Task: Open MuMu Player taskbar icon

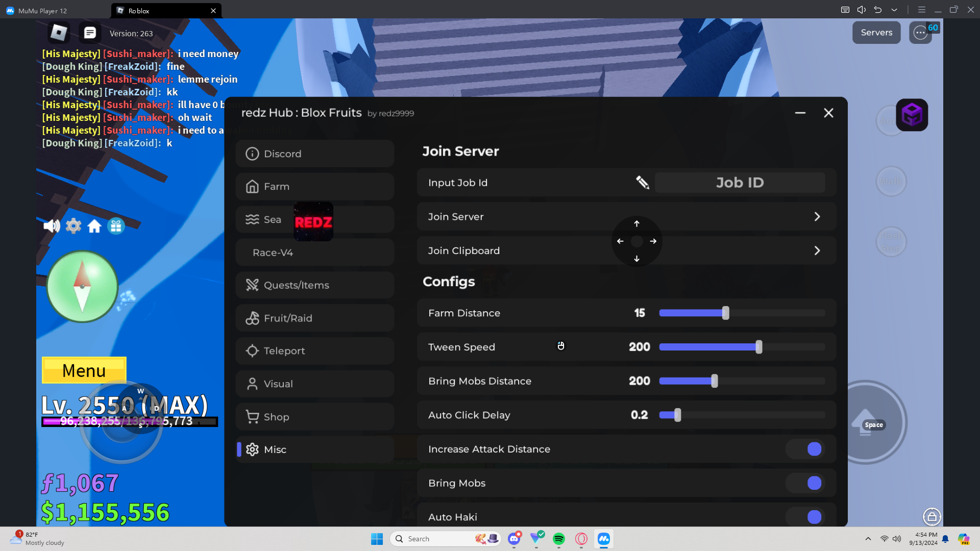Action: pyautogui.click(x=604, y=539)
